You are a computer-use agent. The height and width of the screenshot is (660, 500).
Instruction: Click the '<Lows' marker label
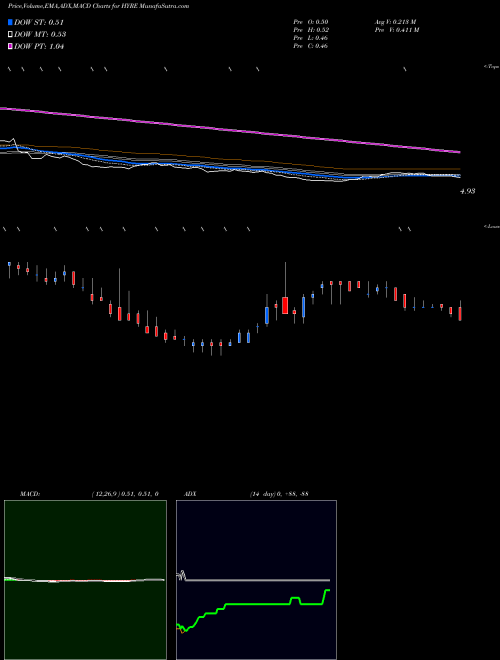coord(492,226)
